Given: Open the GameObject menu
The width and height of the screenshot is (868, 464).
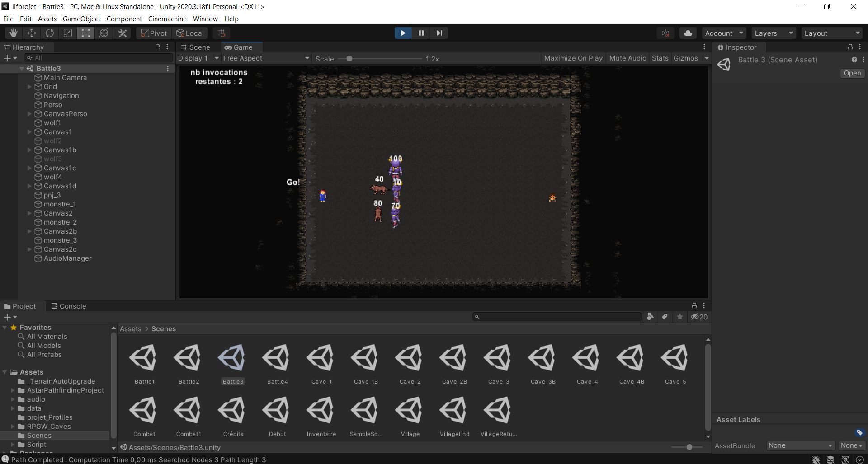Looking at the screenshot, I should tap(81, 19).
